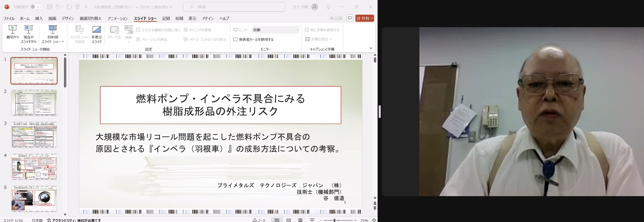The image size is (644, 222).
Task: Expand the record (録画) dropdown arrow
Action: click(129, 42)
